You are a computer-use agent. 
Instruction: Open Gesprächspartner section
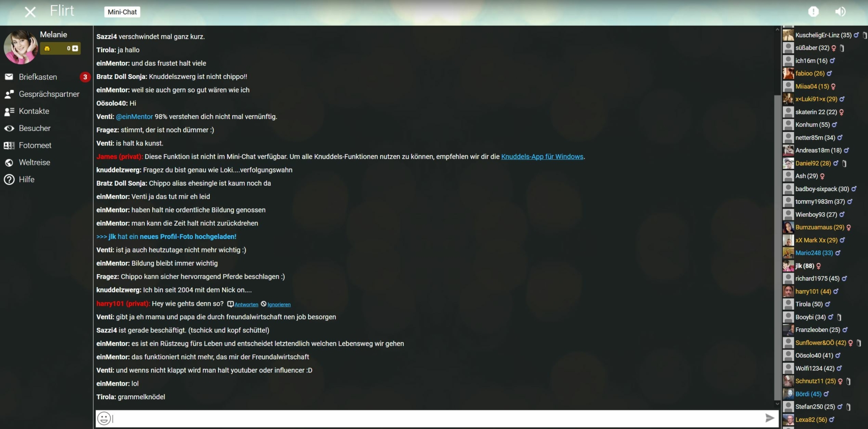[49, 94]
